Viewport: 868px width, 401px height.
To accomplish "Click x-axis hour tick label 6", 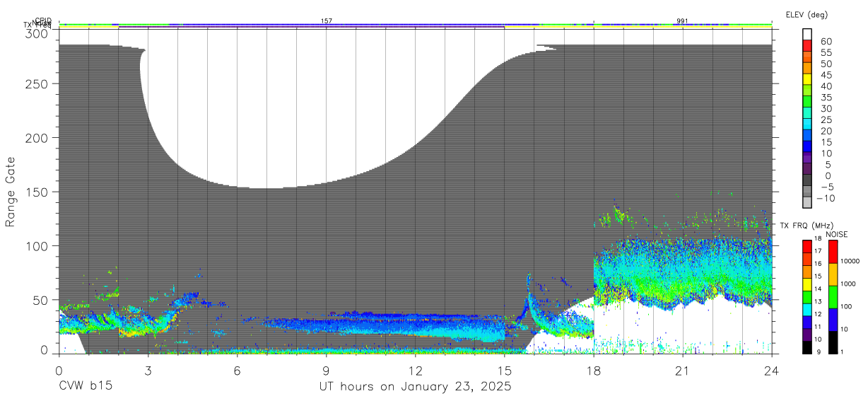I will click(237, 371).
